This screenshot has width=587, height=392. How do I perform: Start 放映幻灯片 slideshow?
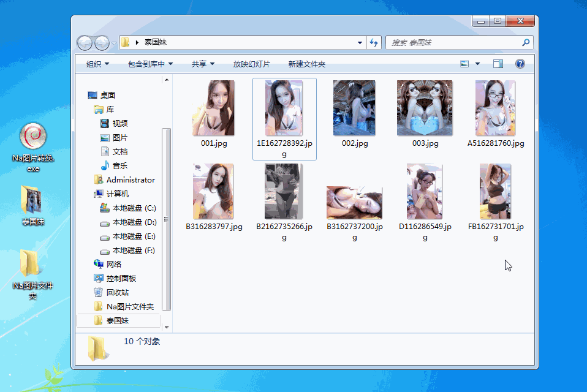tap(251, 64)
